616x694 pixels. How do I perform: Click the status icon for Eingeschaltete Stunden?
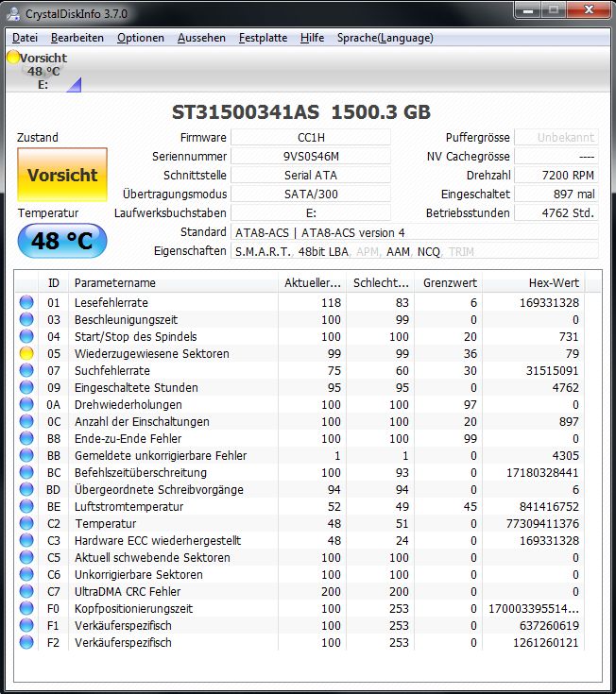coord(26,387)
